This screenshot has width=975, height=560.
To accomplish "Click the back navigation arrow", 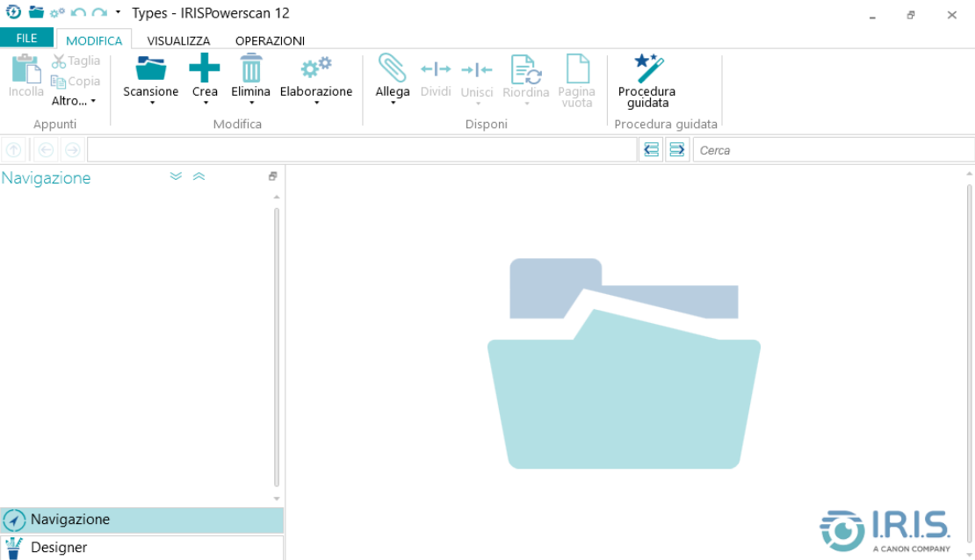I will (x=46, y=150).
